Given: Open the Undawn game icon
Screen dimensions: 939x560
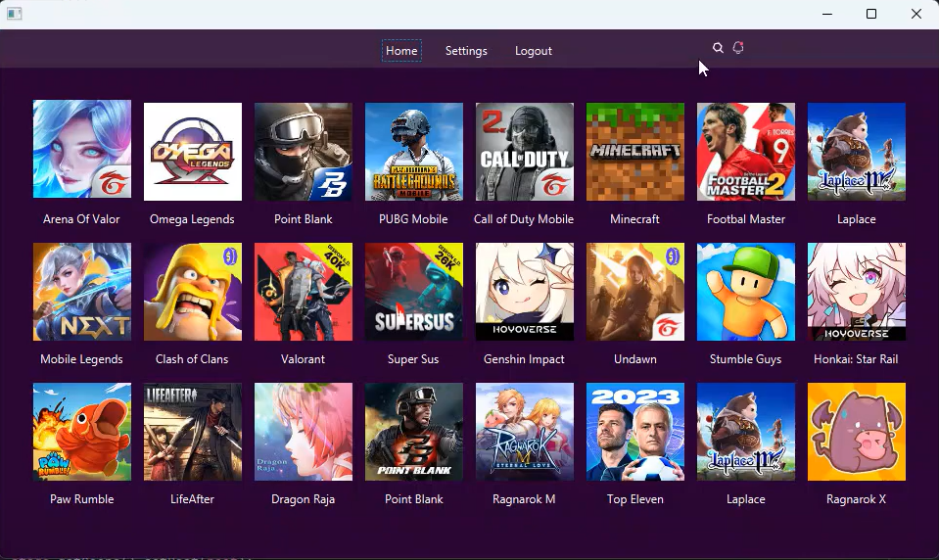Looking at the screenshot, I should [635, 292].
